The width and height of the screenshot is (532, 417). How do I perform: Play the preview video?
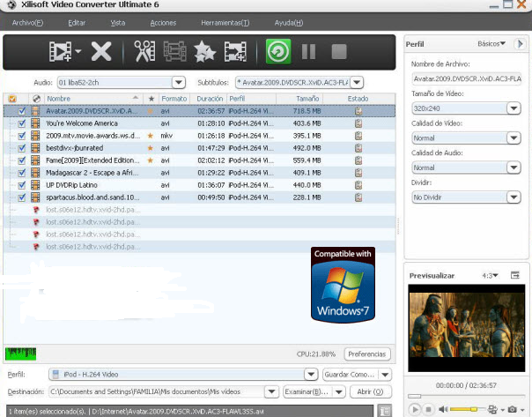coord(415,409)
